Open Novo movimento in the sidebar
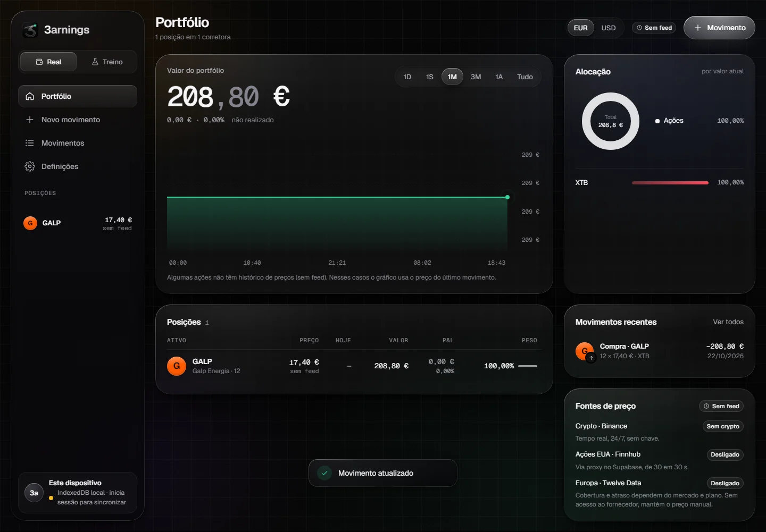 (78, 120)
